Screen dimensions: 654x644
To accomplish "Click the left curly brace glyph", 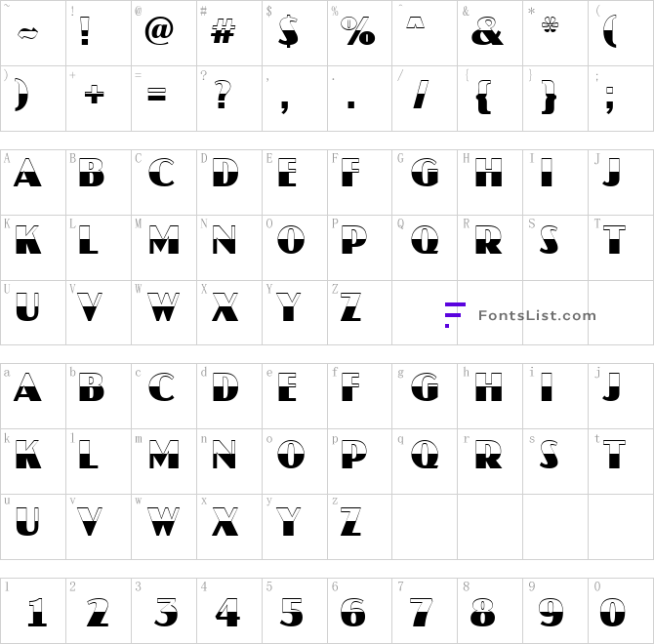I will [483, 98].
